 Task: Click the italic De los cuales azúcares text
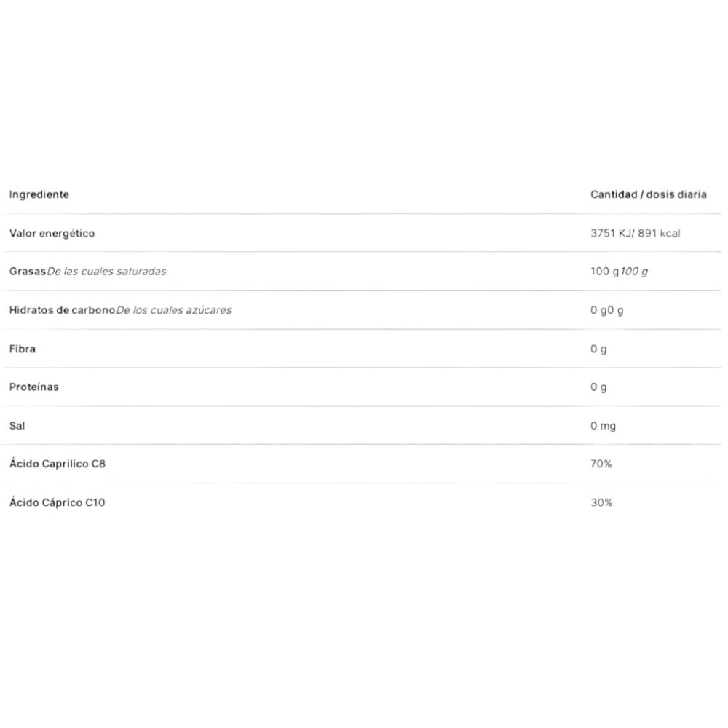[174, 310]
